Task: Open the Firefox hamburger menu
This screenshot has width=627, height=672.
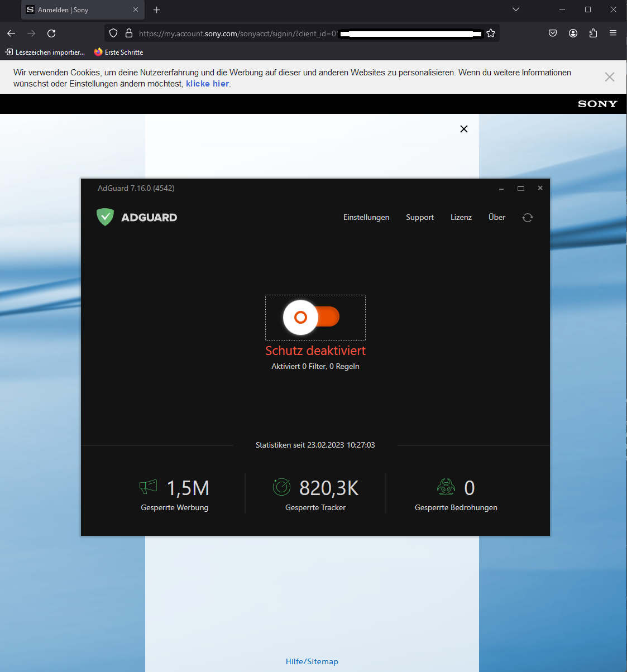Action: coord(613,33)
